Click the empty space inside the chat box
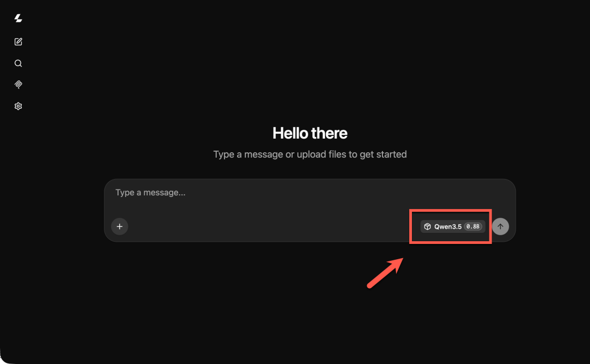The width and height of the screenshot is (590, 364). (x=263, y=225)
